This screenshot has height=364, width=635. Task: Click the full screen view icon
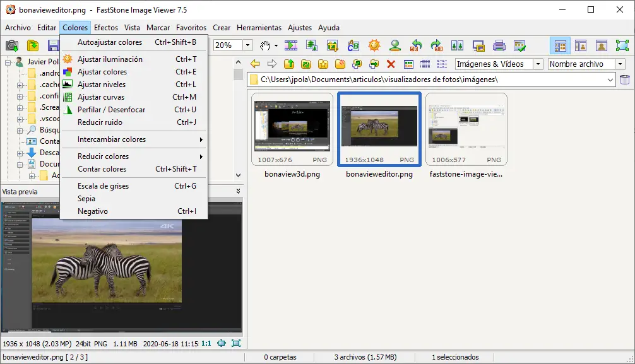[622, 45]
